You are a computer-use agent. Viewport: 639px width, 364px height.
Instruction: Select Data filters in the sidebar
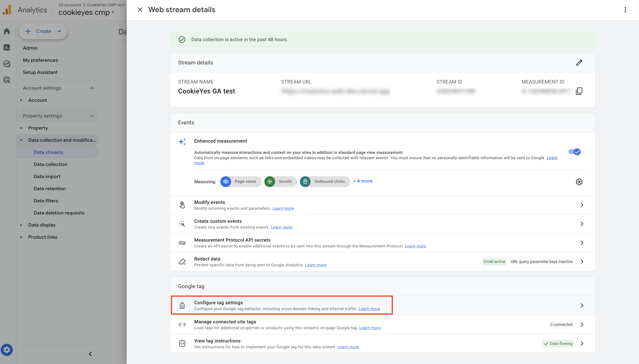click(46, 201)
